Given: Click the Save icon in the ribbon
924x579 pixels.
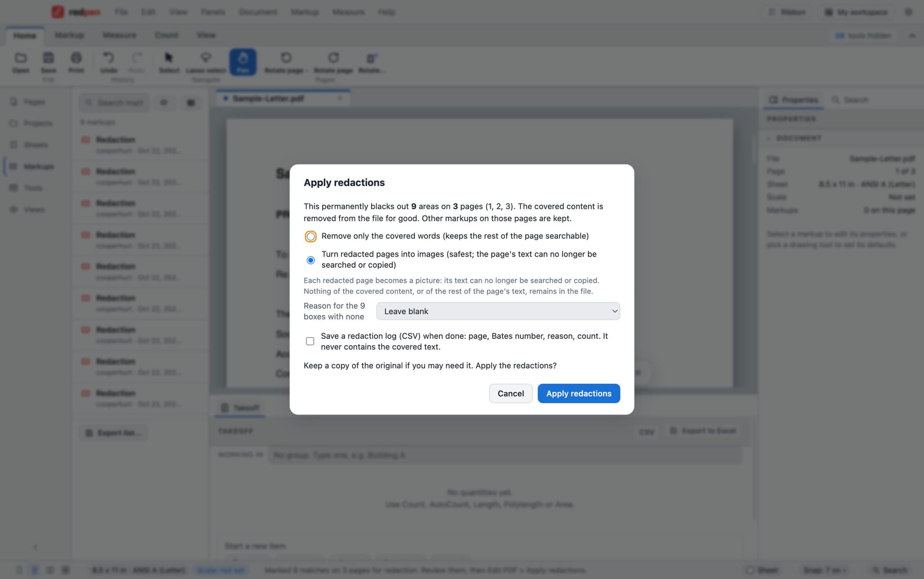Looking at the screenshot, I should click(49, 58).
